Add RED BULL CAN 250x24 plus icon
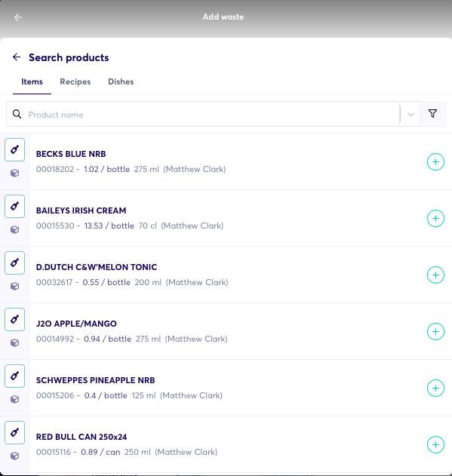This screenshot has height=476, width=452. point(435,445)
